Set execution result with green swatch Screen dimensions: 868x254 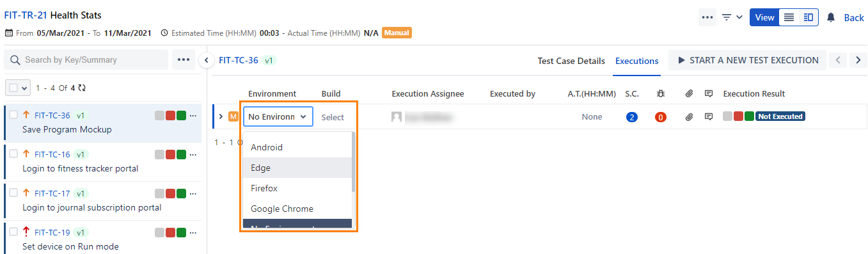coord(749,116)
